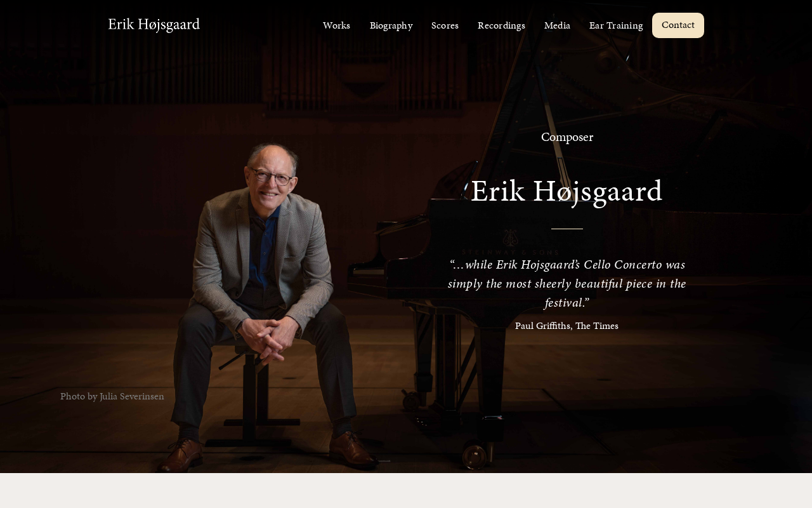This screenshot has width=812, height=508.
Task: Navigate to Recordings
Action: (501, 25)
